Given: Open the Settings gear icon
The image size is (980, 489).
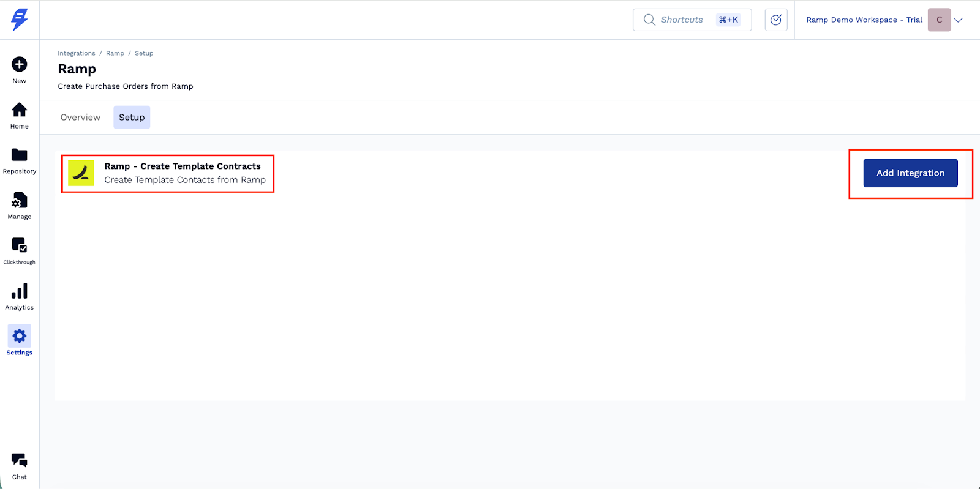Looking at the screenshot, I should tap(20, 336).
